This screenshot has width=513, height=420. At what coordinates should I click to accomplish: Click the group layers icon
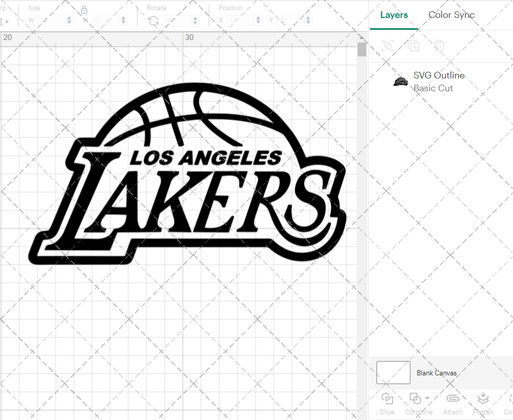(x=388, y=46)
